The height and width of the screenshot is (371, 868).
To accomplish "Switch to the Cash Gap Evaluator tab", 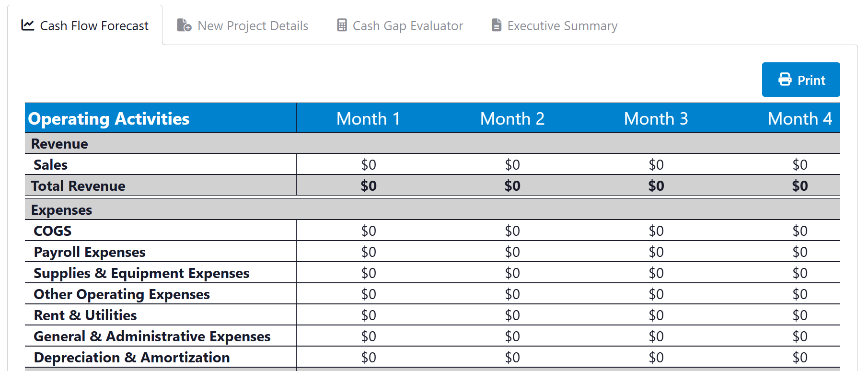I will coord(407,26).
